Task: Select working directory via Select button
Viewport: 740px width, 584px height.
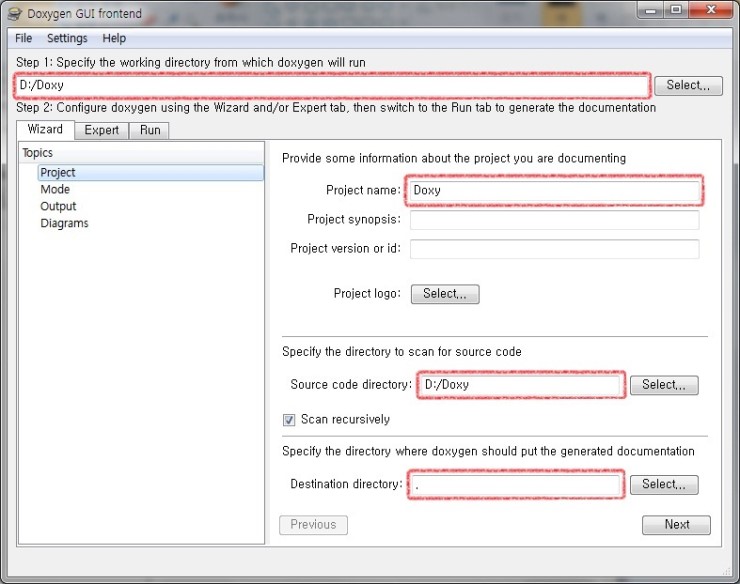Action: (x=688, y=85)
